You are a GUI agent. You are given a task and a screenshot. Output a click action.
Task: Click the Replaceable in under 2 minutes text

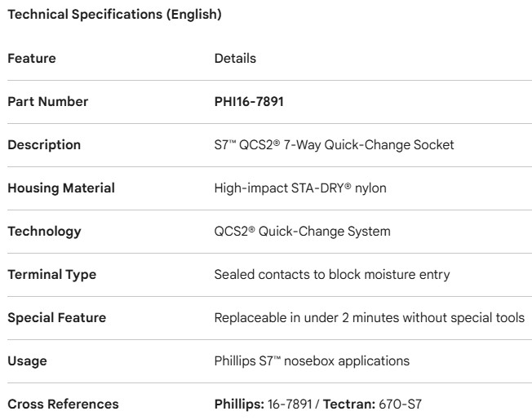pyautogui.click(x=369, y=318)
